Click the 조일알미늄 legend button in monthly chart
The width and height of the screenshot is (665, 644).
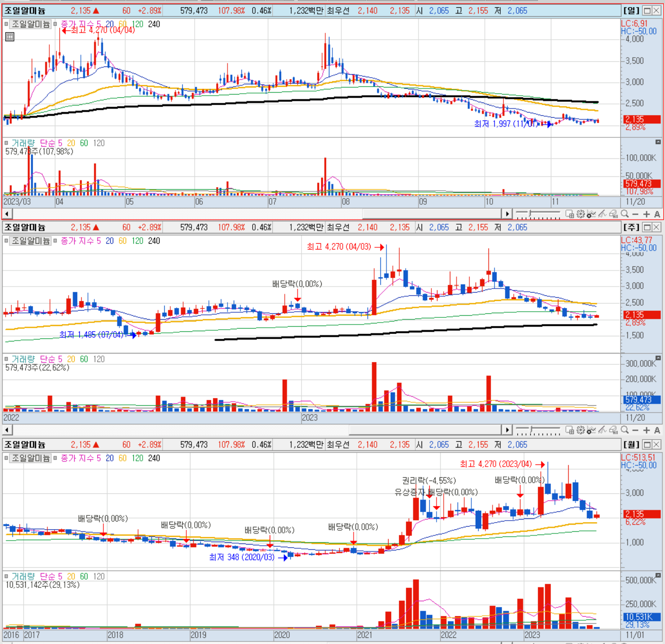[x=31, y=458]
